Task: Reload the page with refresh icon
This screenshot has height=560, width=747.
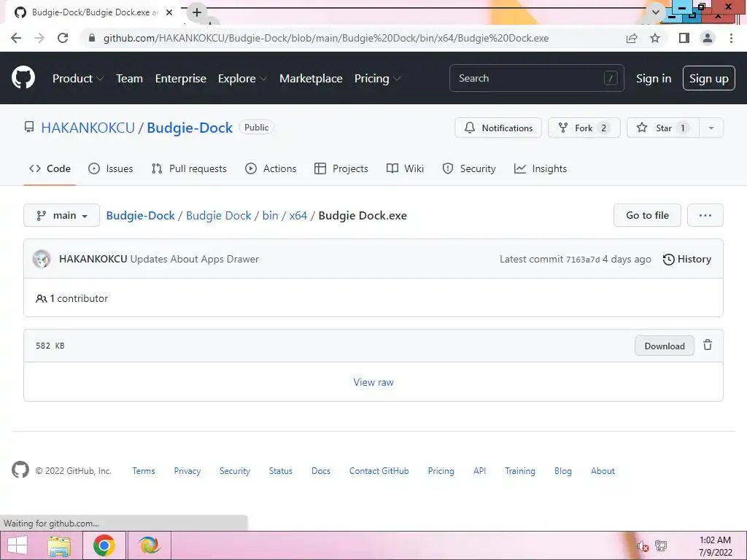Action: tap(63, 38)
